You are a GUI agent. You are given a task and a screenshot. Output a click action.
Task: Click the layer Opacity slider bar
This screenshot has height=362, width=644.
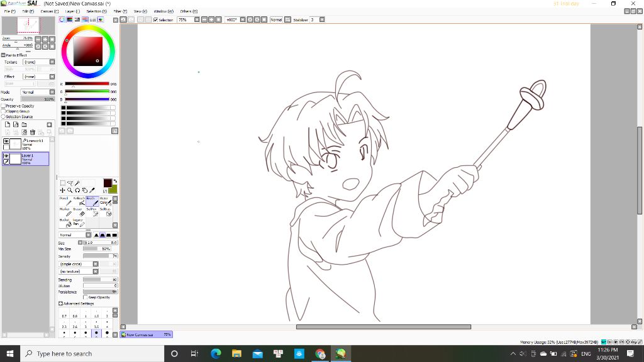coord(38,99)
